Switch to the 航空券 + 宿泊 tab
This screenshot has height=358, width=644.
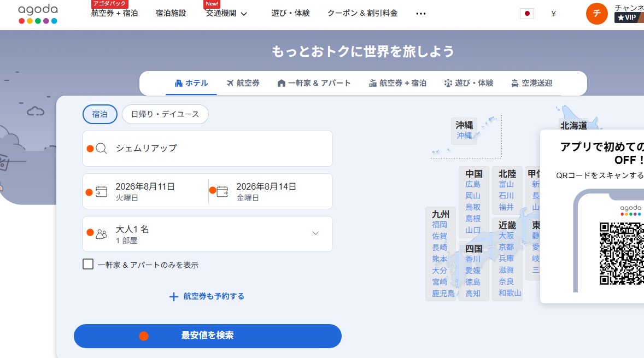(x=397, y=83)
